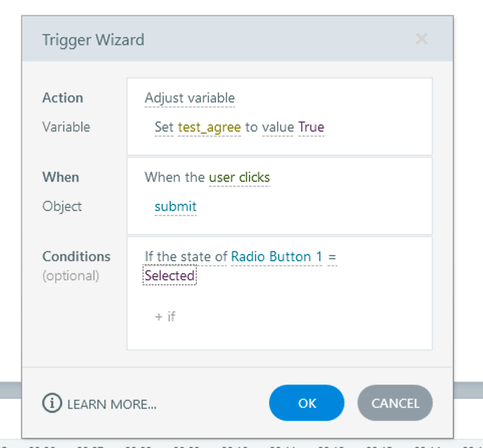Viewport: 483px width, 448px height.
Task: Close the Trigger Wizard dialog
Action: [x=422, y=39]
